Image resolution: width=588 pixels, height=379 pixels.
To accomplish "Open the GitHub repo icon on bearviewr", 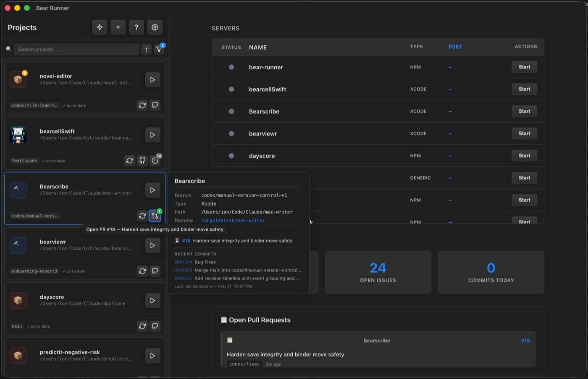I will click(155, 271).
